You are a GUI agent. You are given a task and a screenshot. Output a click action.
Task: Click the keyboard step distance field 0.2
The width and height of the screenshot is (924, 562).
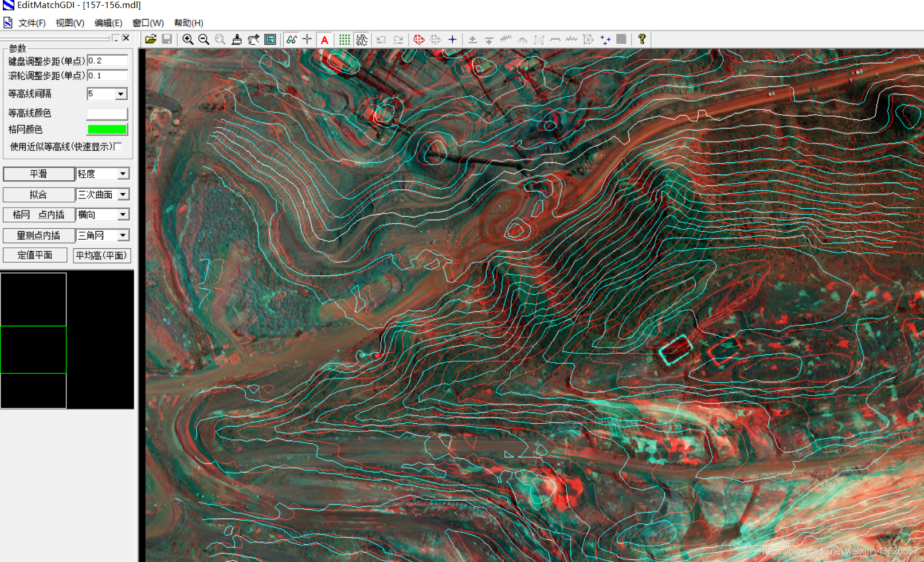[x=107, y=61]
